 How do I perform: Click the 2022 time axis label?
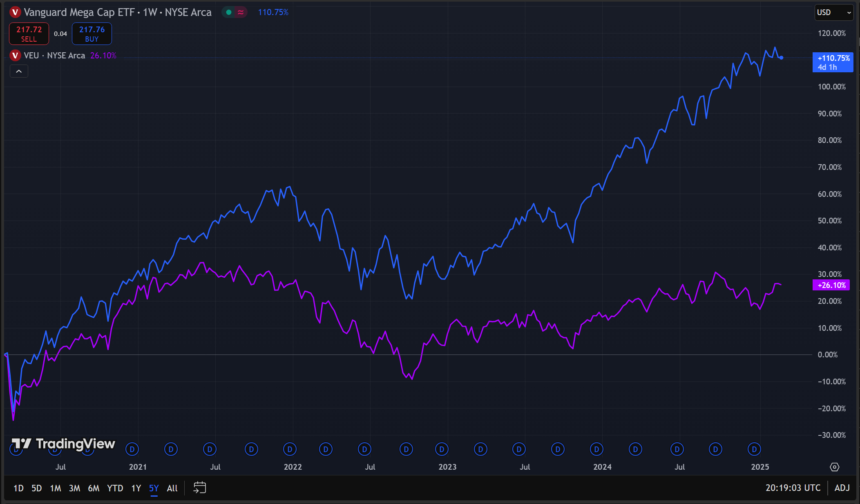tap(293, 467)
